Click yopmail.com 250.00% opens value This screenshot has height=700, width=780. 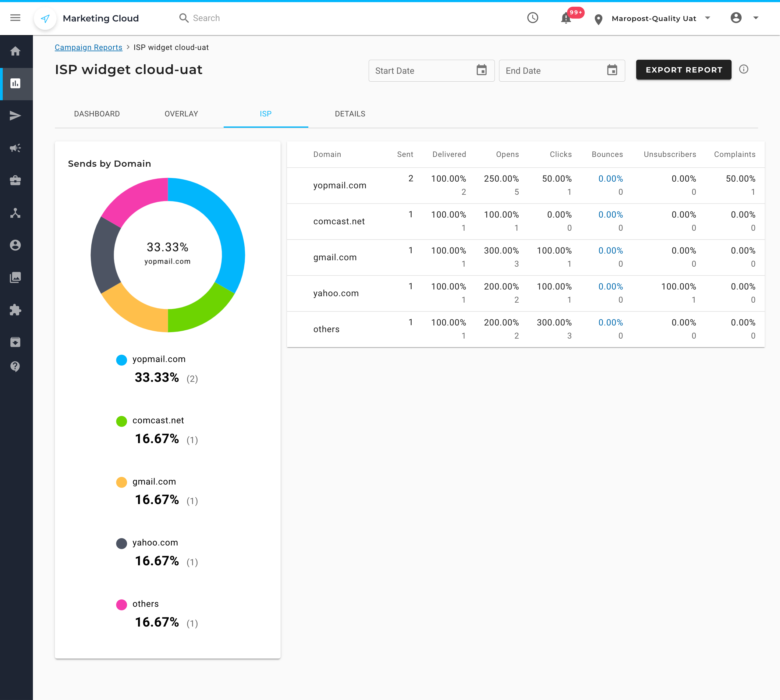point(501,179)
